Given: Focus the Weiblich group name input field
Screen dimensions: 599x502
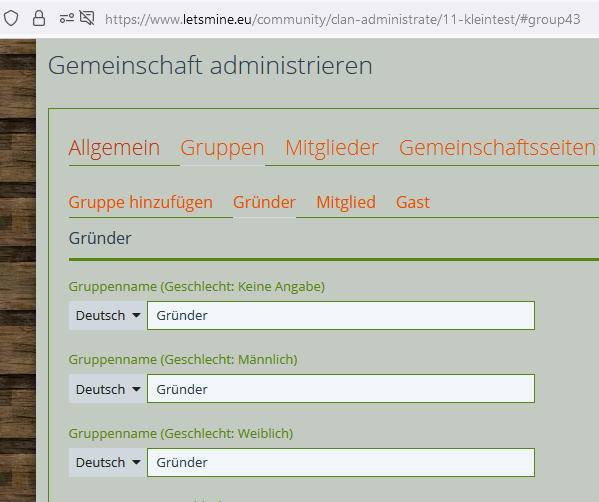Looking at the screenshot, I should click(341, 463).
